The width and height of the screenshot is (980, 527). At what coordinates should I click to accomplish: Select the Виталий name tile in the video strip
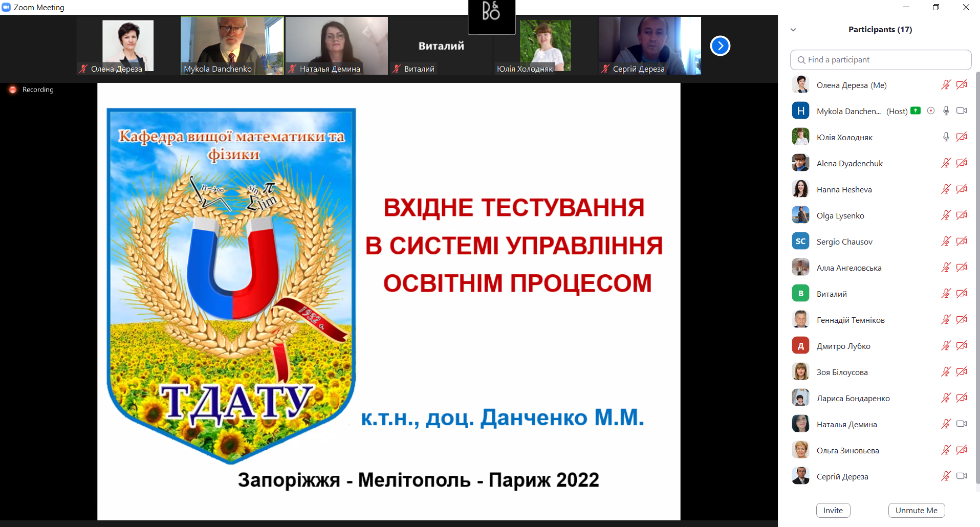pyautogui.click(x=441, y=46)
